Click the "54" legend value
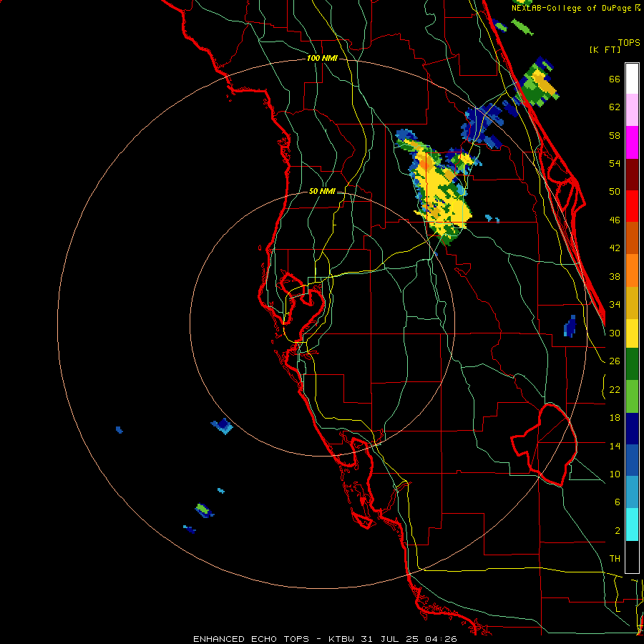The width and height of the screenshot is (644, 644). (x=615, y=163)
